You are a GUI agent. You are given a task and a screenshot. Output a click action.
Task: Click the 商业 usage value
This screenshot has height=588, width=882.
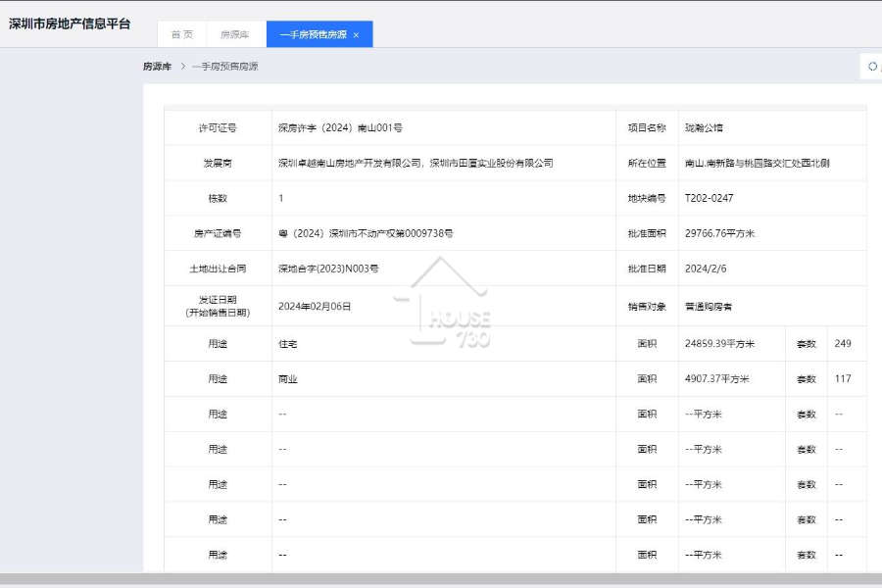(x=287, y=378)
